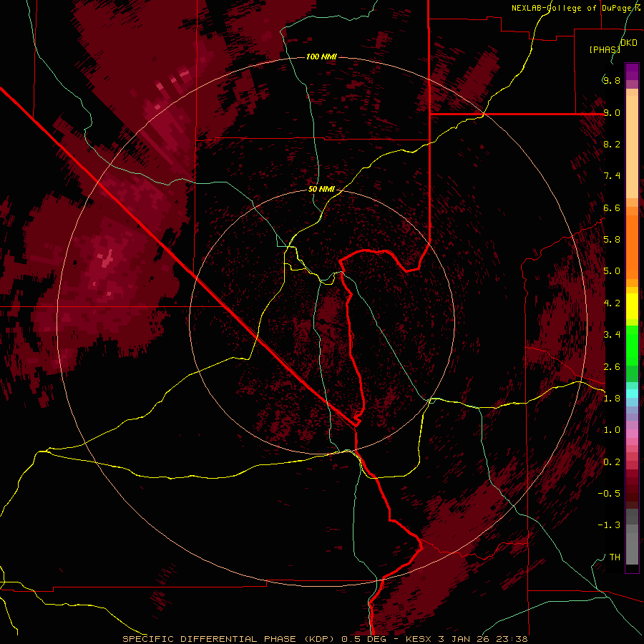
Task: Click the 0.2 scale value
Action: 612,462
